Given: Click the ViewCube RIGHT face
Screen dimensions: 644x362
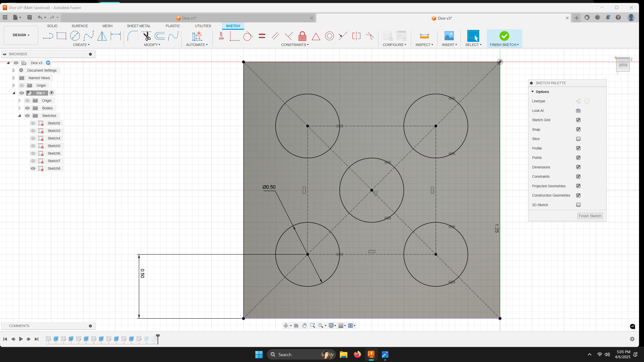Looking at the screenshot, I should [623, 65].
